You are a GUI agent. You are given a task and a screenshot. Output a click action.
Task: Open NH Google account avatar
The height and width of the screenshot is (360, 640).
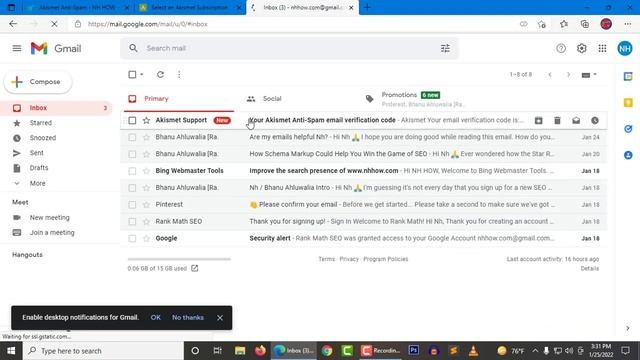point(624,49)
